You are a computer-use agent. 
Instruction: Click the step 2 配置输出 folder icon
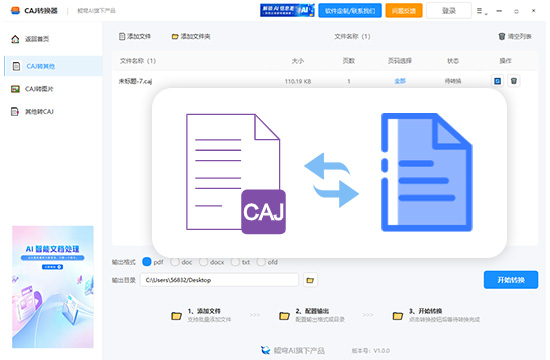click(284, 316)
